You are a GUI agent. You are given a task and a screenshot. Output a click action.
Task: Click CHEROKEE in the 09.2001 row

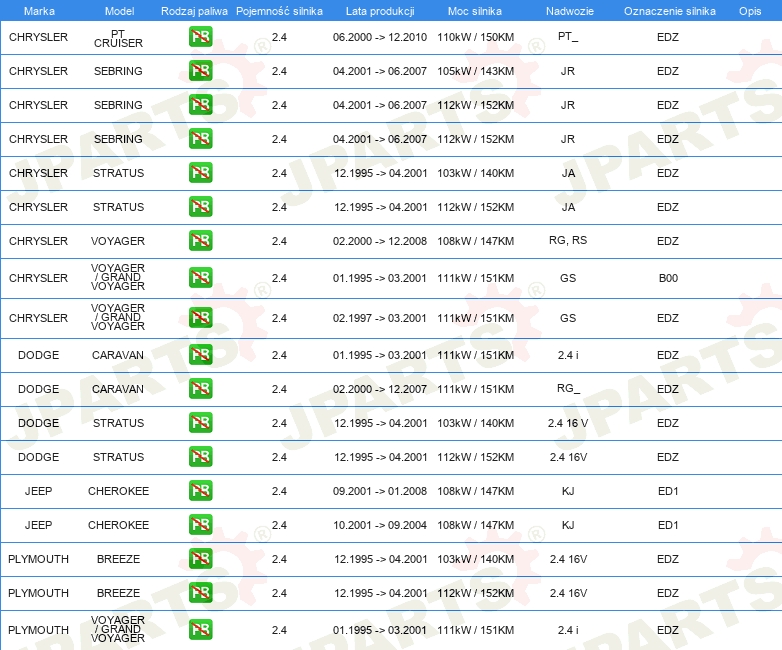pos(118,490)
